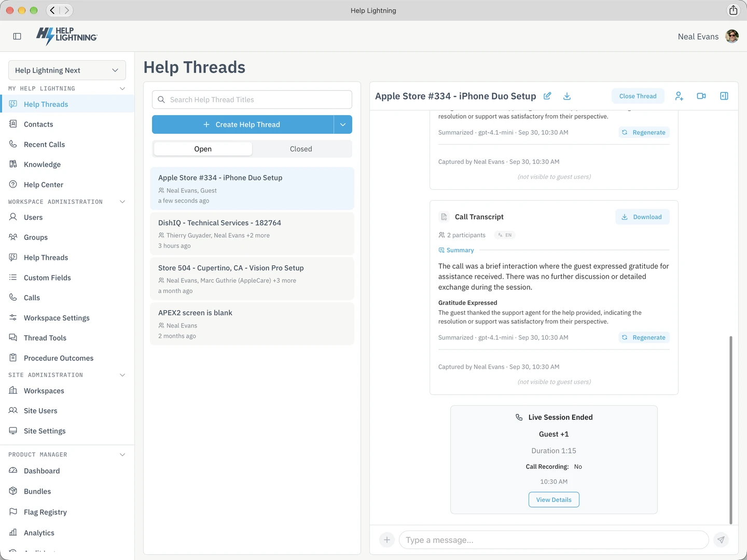Click in the Search Help Thread Titles field

tap(252, 100)
